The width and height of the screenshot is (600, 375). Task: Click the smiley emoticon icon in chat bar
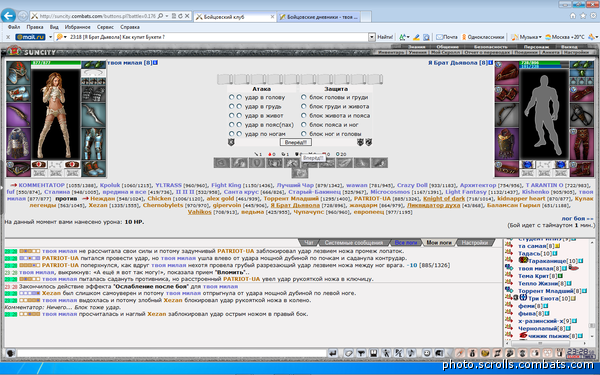pyautogui.click(x=427, y=353)
